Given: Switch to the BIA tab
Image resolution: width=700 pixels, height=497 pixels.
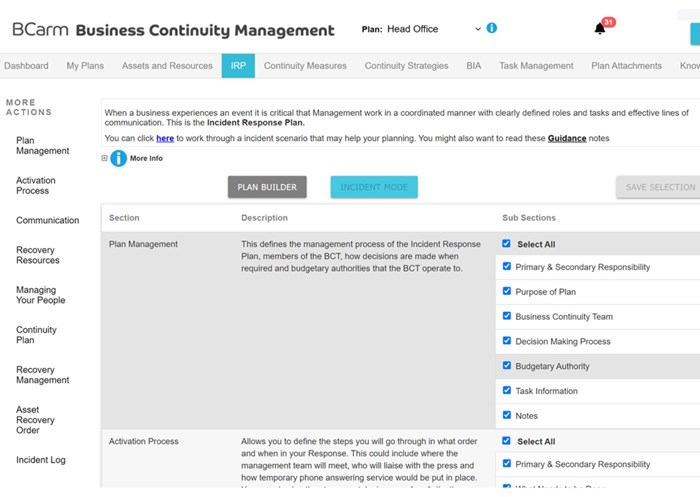Looking at the screenshot, I should (474, 66).
